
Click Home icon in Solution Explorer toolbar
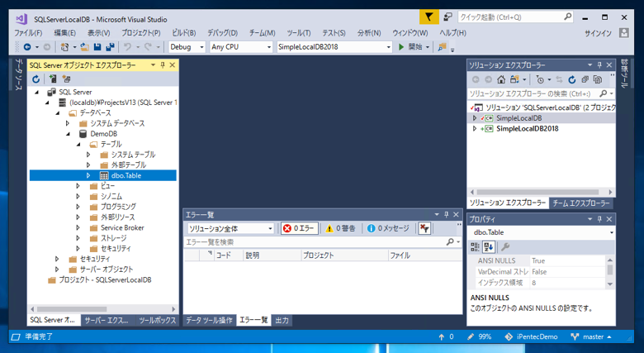coord(501,79)
